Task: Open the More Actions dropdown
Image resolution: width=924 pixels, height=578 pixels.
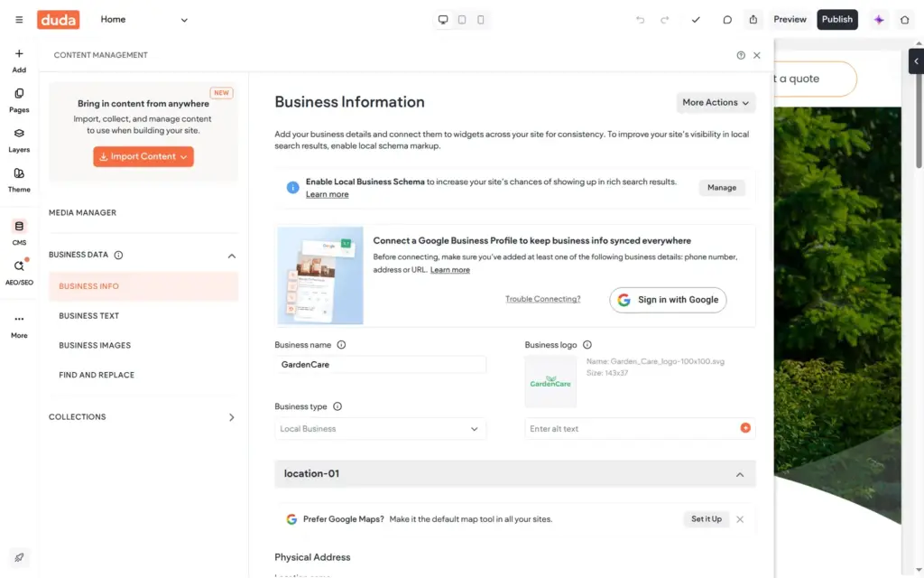Action: click(716, 103)
